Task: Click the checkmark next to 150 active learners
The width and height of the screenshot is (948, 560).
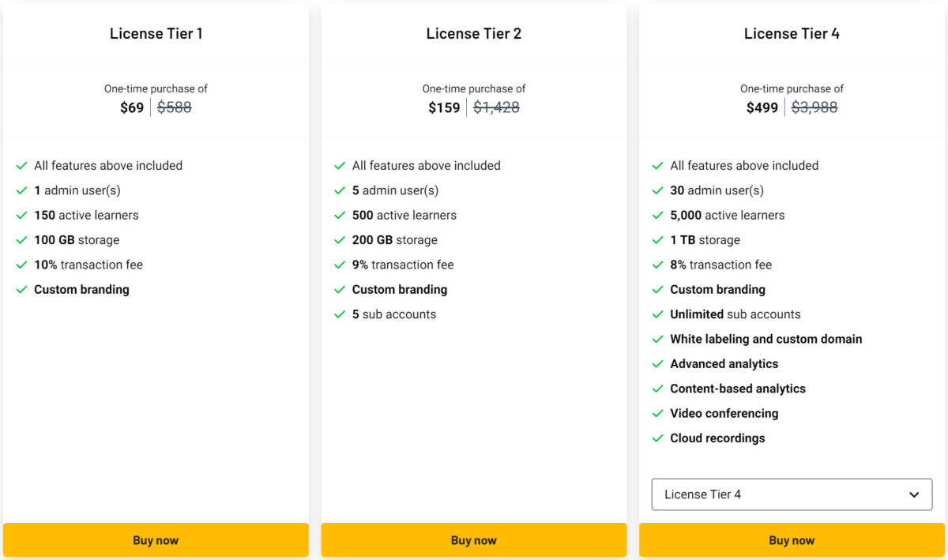Action: (21, 215)
